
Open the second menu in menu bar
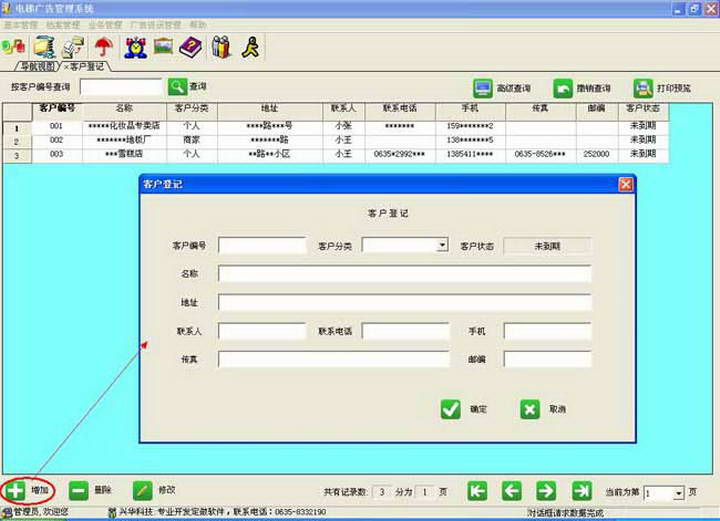coord(63,25)
